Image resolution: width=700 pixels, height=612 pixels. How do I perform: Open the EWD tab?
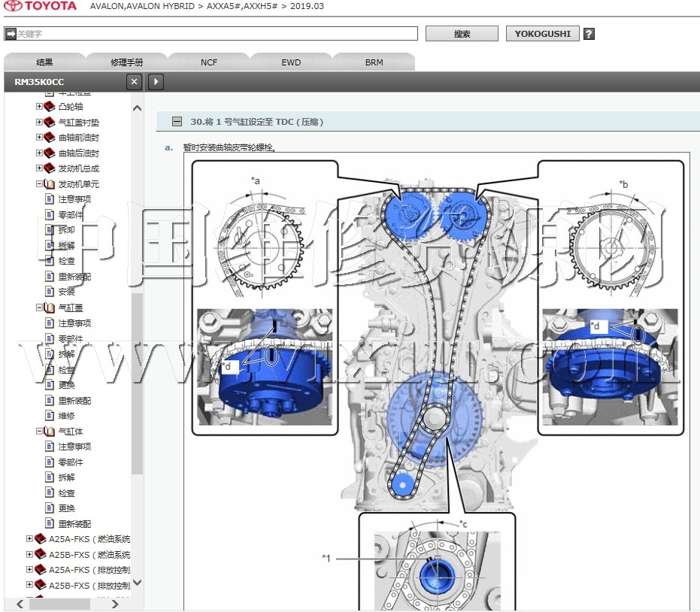tap(291, 62)
